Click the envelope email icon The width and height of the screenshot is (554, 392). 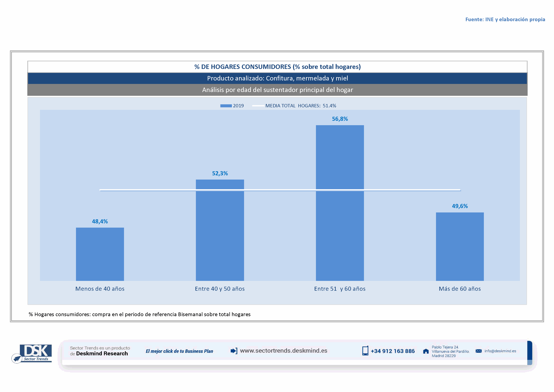click(x=478, y=351)
